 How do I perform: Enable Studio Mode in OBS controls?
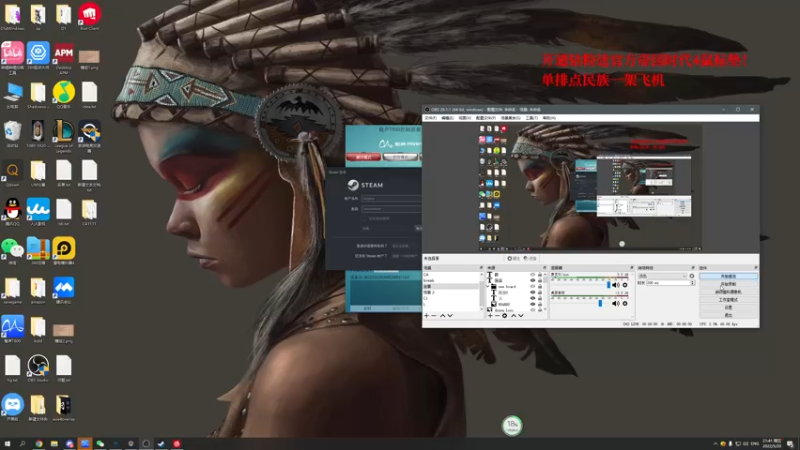coord(728,299)
